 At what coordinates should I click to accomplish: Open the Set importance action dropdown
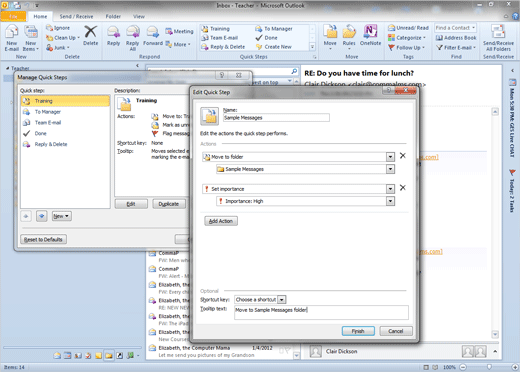coord(390,189)
